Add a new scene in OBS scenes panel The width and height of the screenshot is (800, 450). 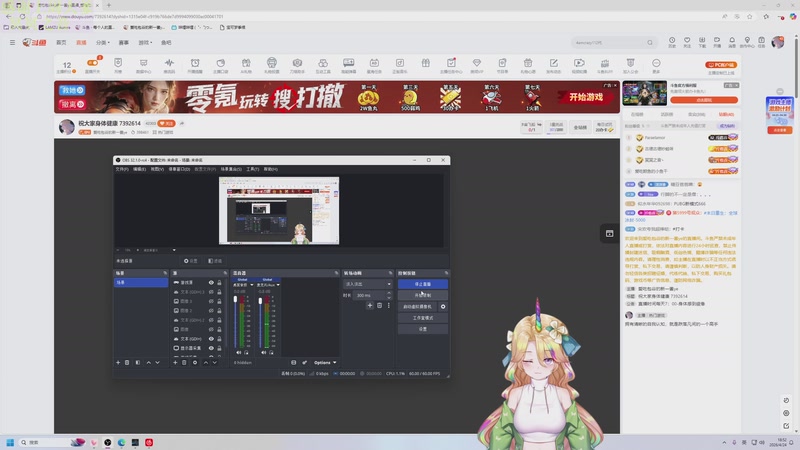click(x=118, y=362)
